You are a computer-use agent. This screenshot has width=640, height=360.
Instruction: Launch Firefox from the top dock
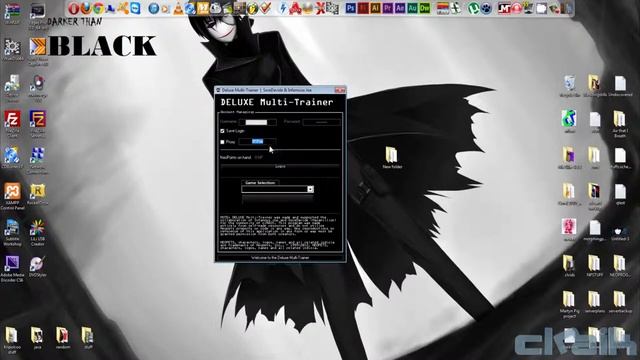point(86,8)
